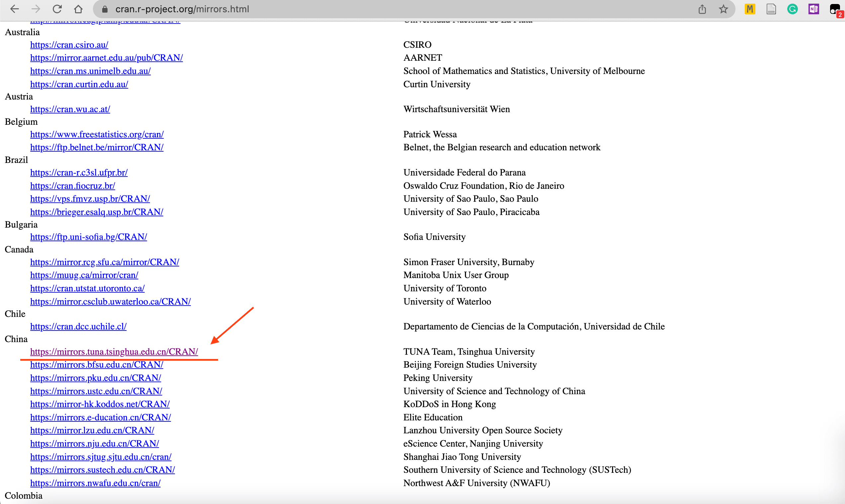Go to the home page icon
The width and height of the screenshot is (845, 504).
[78, 9]
